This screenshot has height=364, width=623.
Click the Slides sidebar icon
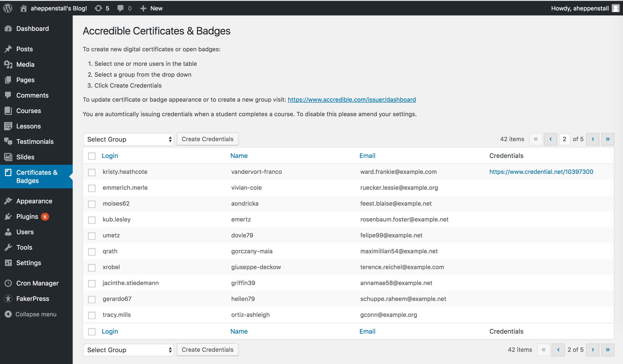point(8,157)
